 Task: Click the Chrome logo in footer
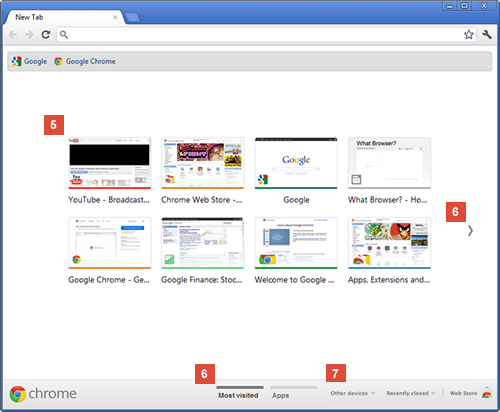point(43,394)
